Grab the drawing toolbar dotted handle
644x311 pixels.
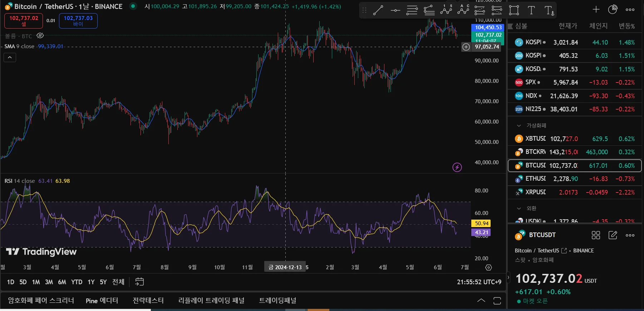[364, 10]
